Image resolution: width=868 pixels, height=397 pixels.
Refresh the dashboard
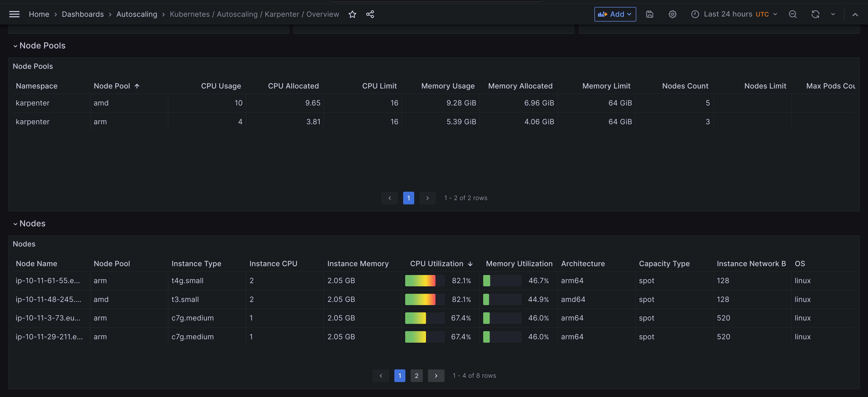[x=815, y=14]
